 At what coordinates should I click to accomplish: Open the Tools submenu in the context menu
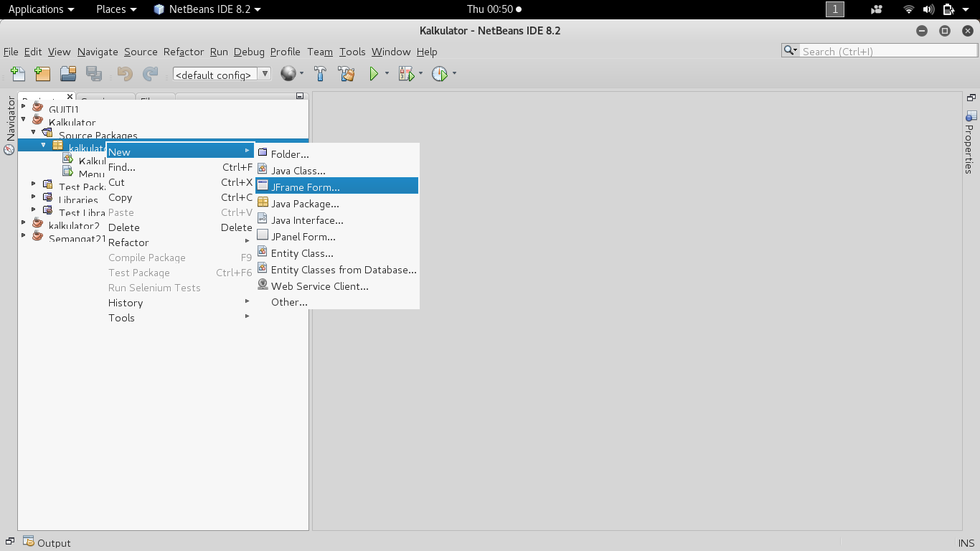pyautogui.click(x=180, y=318)
